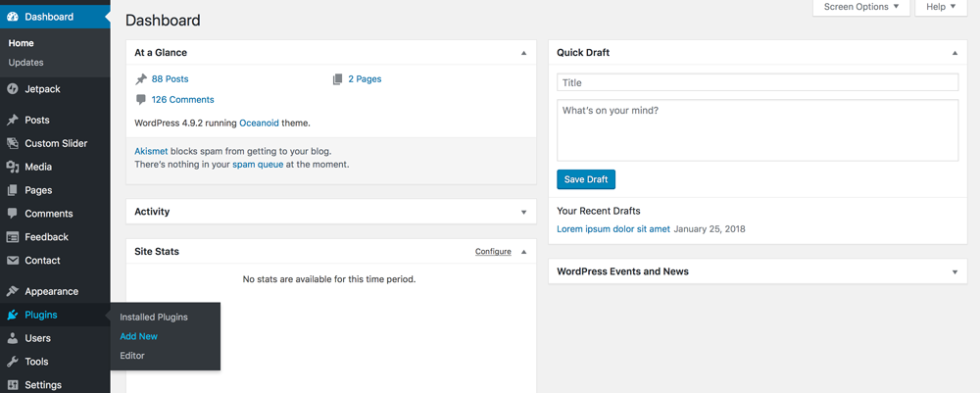Screen dimensions: 980x393
Task: Choose Installed Plugins from flyout menu
Action: tap(154, 318)
